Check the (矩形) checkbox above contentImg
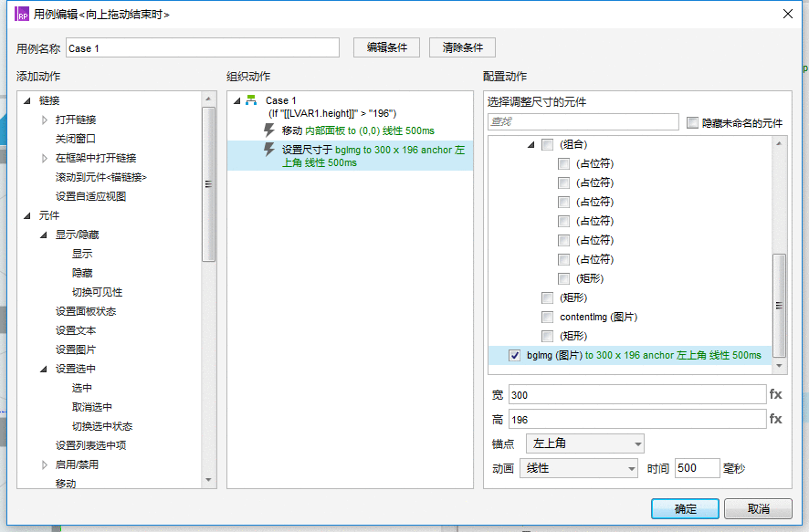Screen dimensions: 809x532 coord(548,298)
